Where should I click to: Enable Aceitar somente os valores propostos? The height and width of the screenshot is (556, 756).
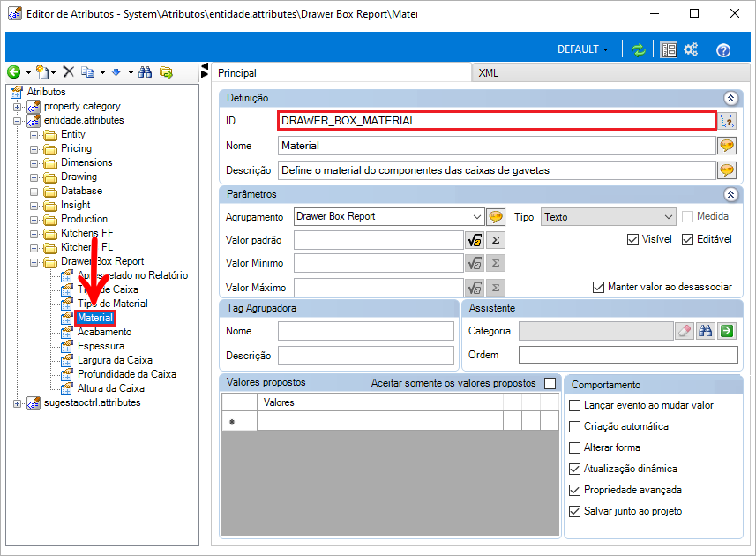coord(550,383)
